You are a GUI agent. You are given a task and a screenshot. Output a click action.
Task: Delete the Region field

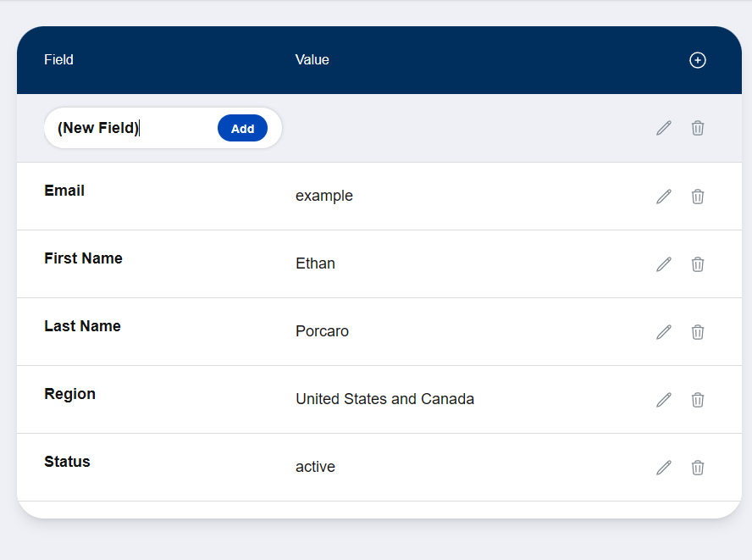coord(697,399)
